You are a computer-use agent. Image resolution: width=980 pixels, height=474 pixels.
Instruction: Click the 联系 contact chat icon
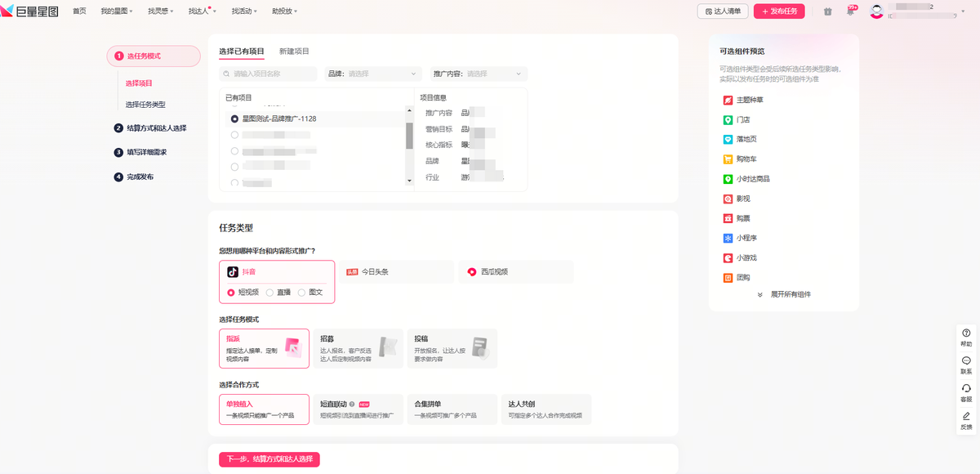(966, 361)
